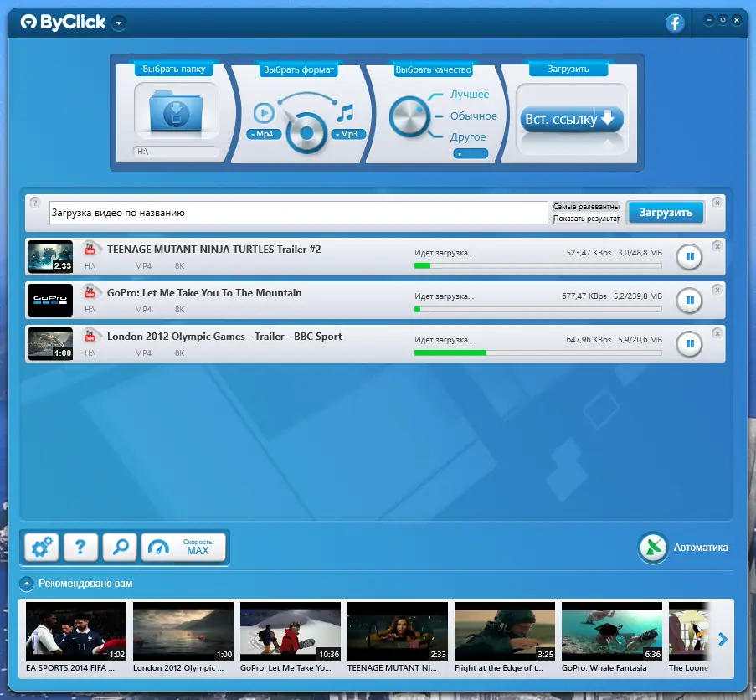The height and width of the screenshot is (700, 756).
Task: Open search with the magnifier icon
Action: pos(120,547)
